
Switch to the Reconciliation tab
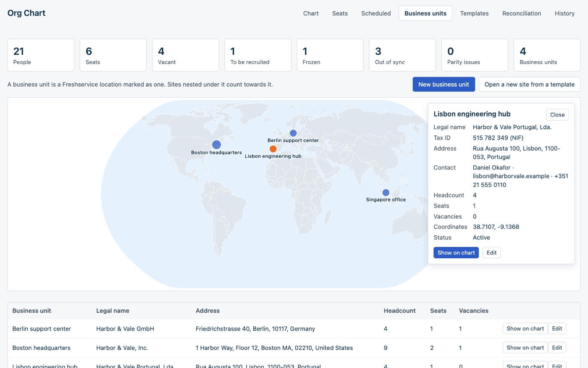(522, 13)
